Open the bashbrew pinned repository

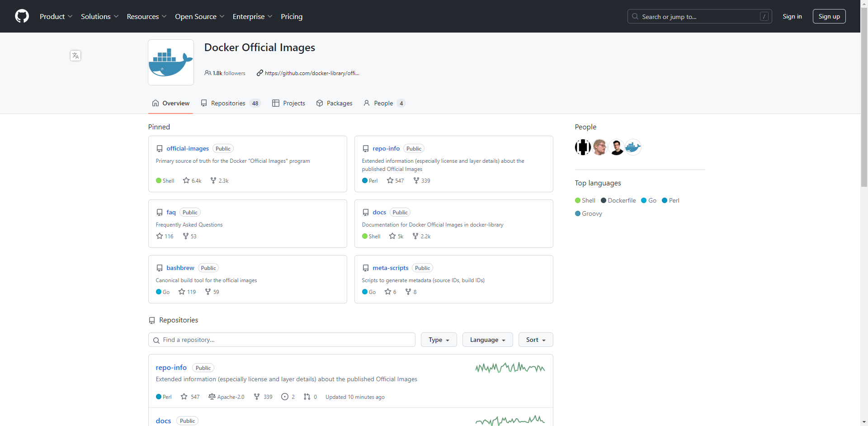[180, 268]
